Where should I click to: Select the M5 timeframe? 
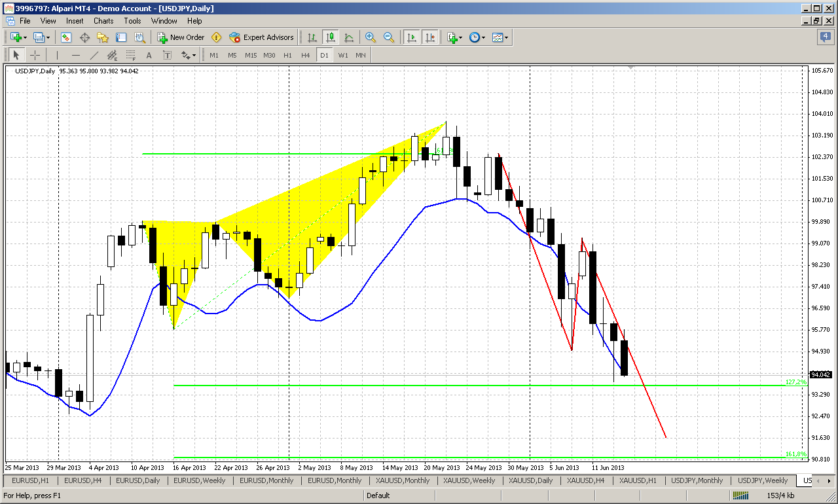click(232, 56)
